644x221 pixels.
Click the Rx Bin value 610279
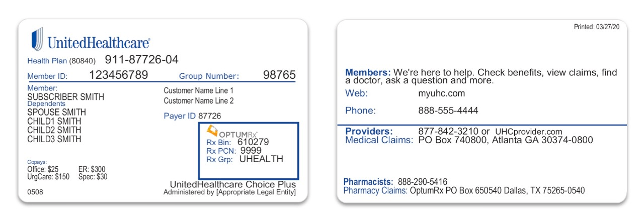[x=253, y=142]
